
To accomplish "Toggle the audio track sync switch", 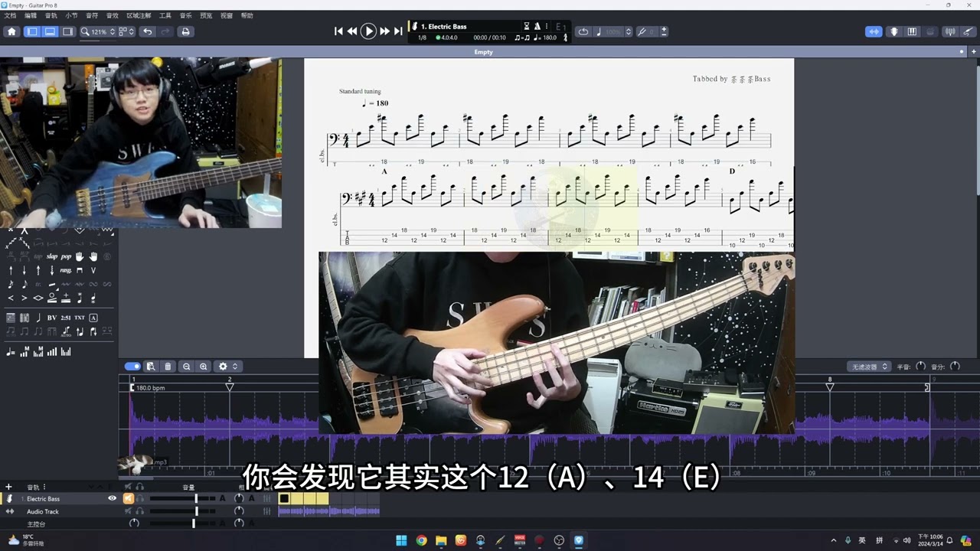I will tap(132, 367).
